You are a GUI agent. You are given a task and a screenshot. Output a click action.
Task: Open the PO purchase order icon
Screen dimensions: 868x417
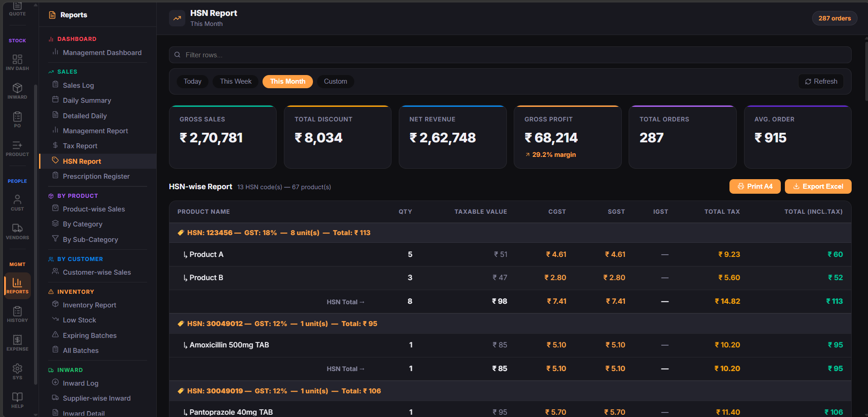(x=17, y=120)
